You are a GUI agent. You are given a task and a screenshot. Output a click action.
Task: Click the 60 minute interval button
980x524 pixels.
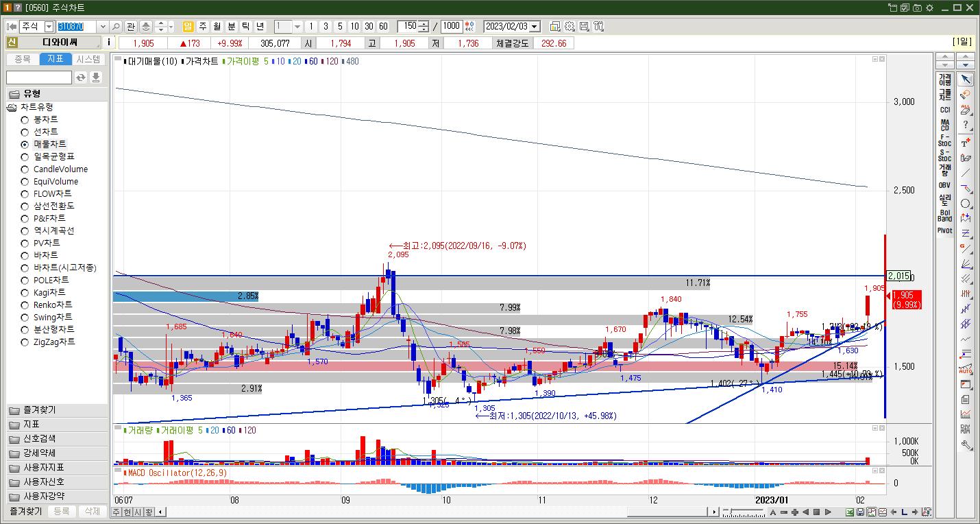tap(383, 26)
